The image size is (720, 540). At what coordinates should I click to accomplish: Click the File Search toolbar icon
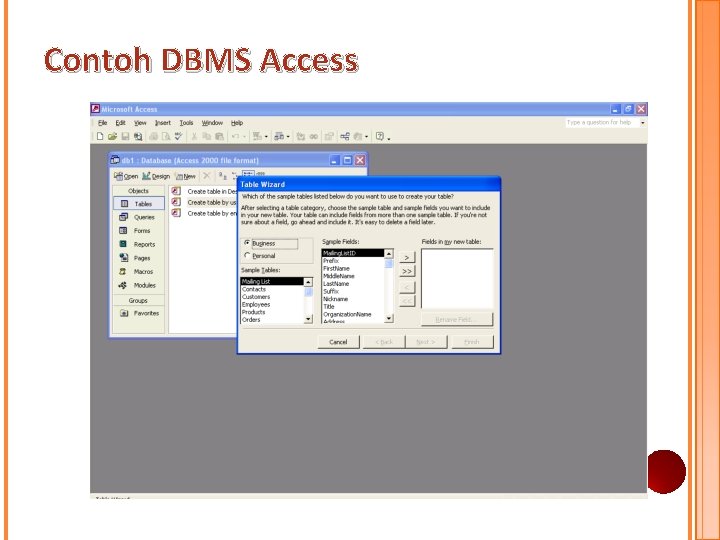pos(138,136)
